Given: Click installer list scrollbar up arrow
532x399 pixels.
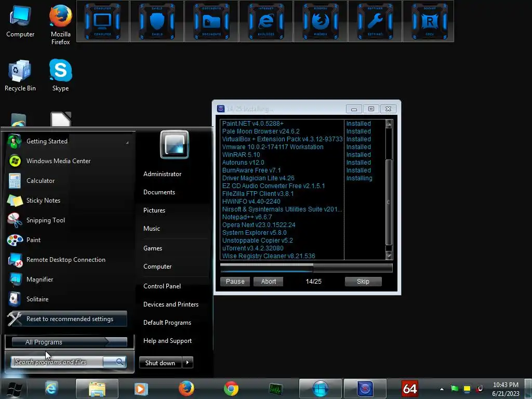Looking at the screenshot, I should point(389,124).
